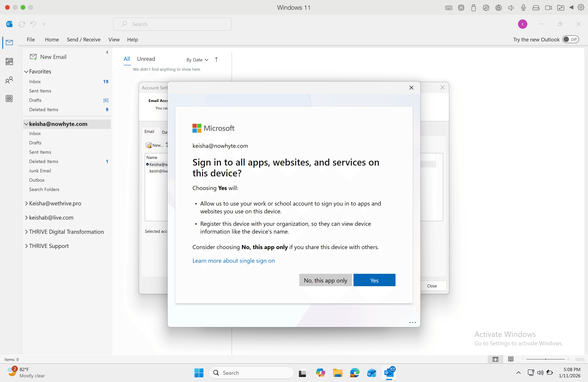Open the File menu
This screenshot has width=588, height=382.
(x=31, y=39)
